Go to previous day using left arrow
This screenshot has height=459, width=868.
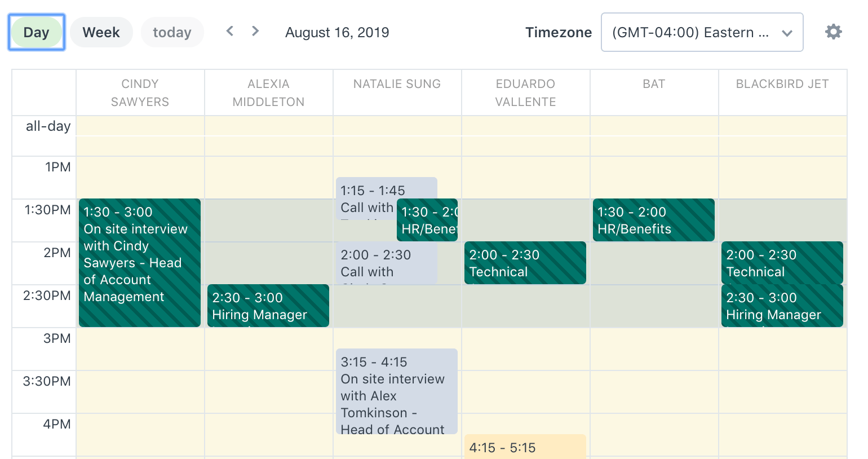229,31
